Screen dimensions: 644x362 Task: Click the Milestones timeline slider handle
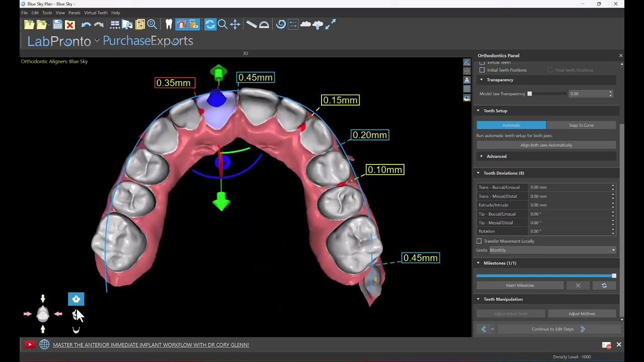pyautogui.click(x=614, y=276)
